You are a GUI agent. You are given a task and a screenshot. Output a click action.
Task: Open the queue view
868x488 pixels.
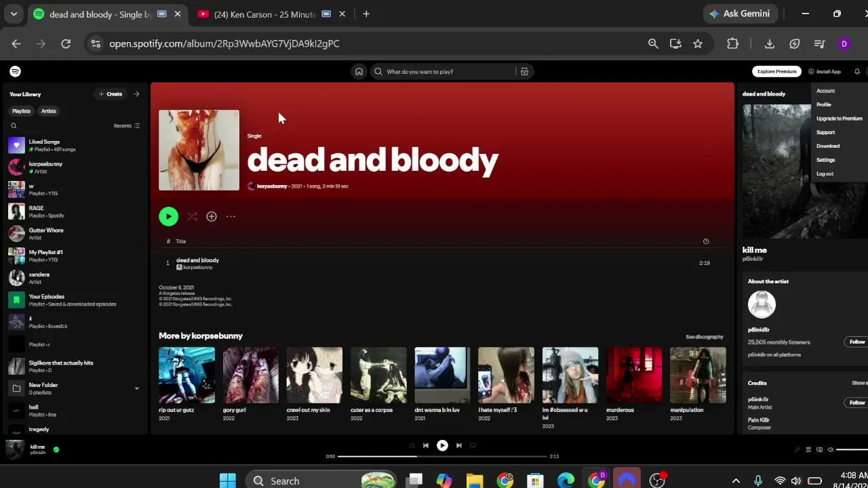point(808,449)
